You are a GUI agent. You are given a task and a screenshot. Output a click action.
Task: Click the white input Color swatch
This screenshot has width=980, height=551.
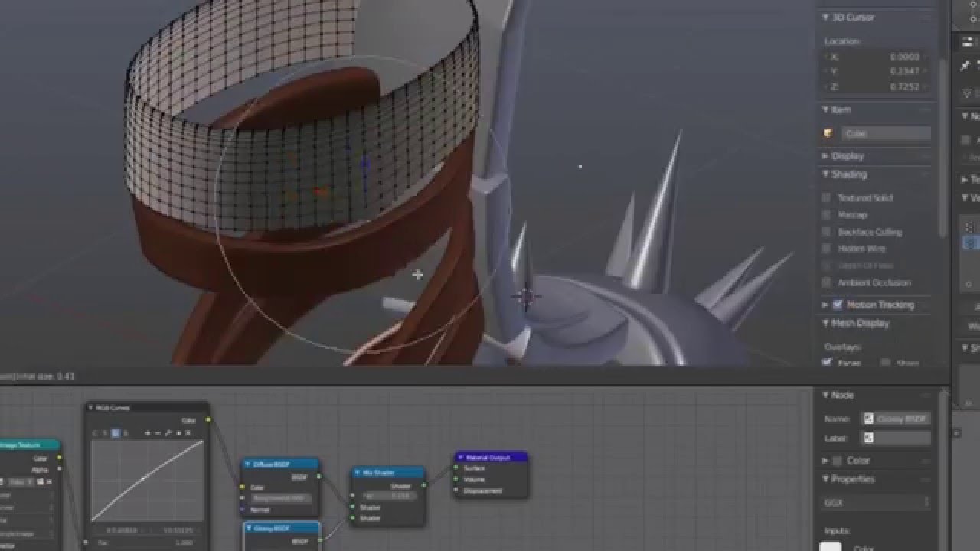pyautogui.click(x=831, y=546)
